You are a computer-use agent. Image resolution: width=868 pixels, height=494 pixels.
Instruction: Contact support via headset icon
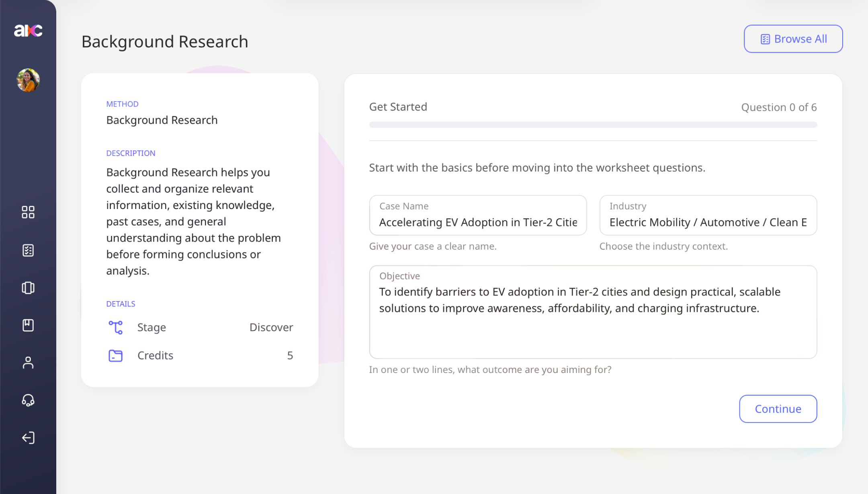[x=28, y=400]
